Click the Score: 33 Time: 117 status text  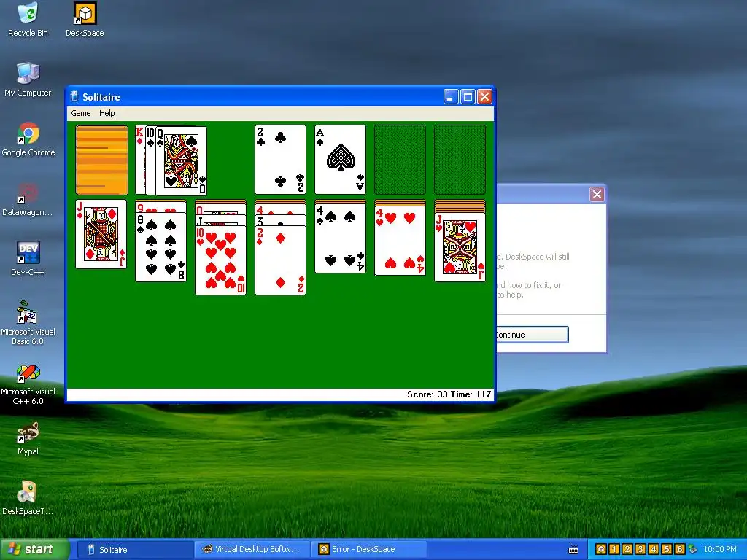pyautogui.click(x=449, y=394)
